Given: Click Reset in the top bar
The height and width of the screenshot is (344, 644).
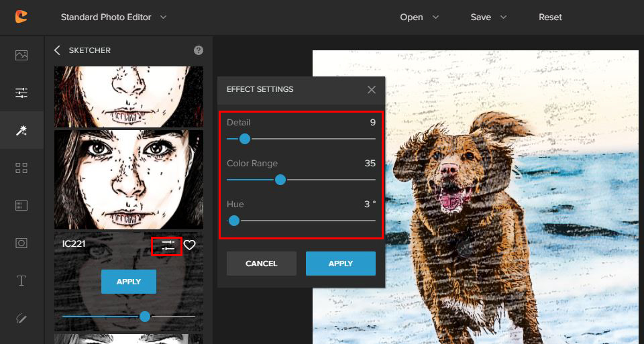Looking at the screenshot, I should (550, 17).
